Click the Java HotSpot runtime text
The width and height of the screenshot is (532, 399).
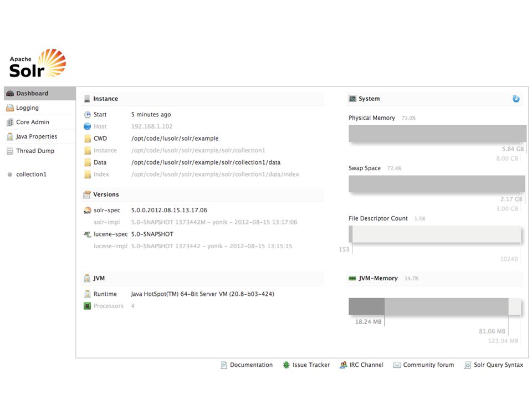click(x=203, y=294)
